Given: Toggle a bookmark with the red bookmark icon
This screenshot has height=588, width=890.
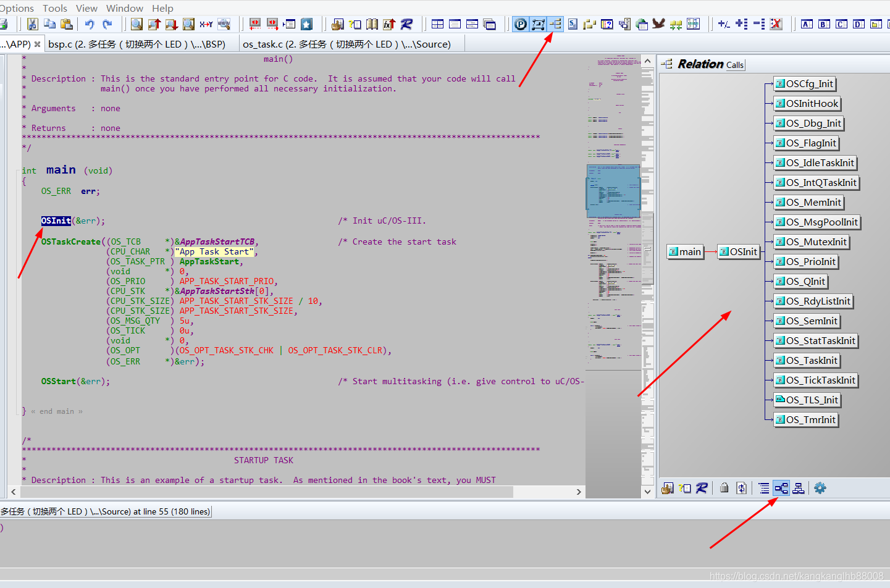Looking at the screenshot, I should tap(255, 23).
